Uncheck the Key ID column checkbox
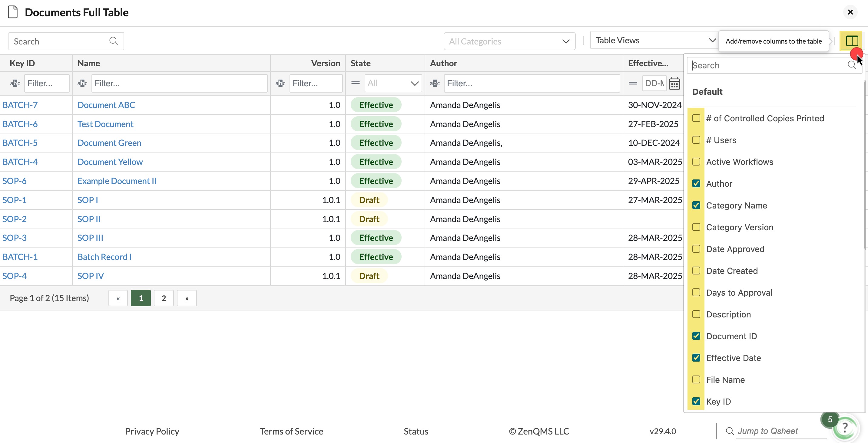The height and width of the screenshot is (443, 868). [x=696, y=401]
